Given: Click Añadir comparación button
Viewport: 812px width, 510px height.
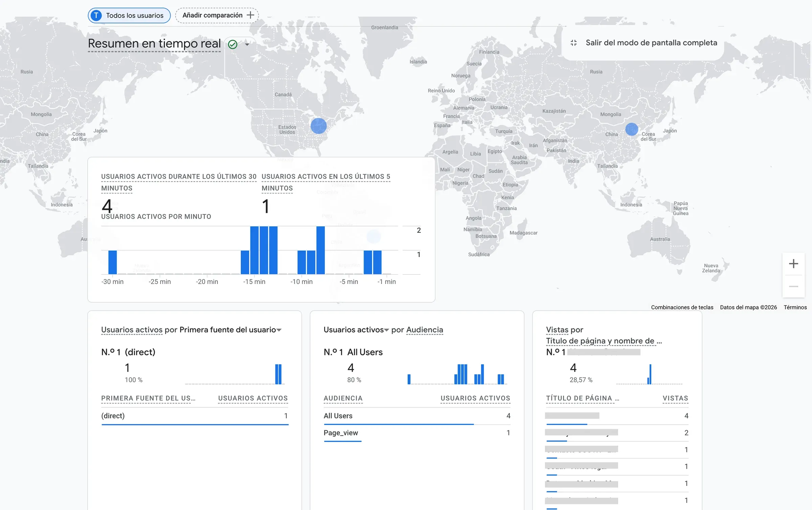Looking at the screenshot, I should point(217,16).
